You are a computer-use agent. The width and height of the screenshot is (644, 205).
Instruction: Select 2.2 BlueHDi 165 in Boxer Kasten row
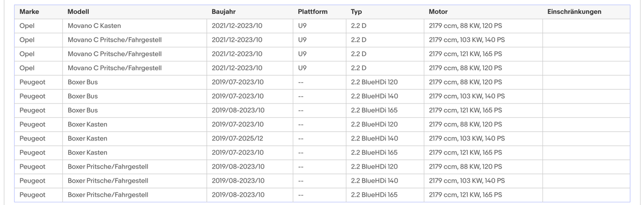pos(374,153)
